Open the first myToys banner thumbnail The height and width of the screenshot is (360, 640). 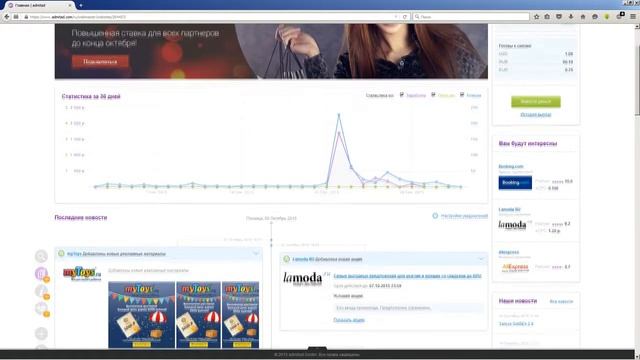click(141, 315)
